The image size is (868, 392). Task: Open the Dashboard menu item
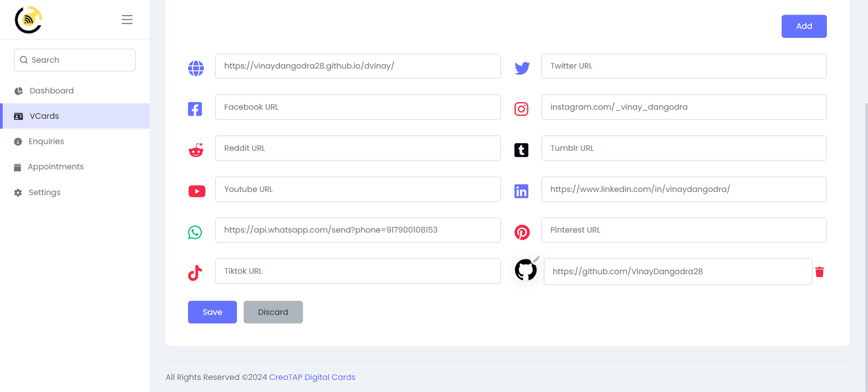(75, 91)
